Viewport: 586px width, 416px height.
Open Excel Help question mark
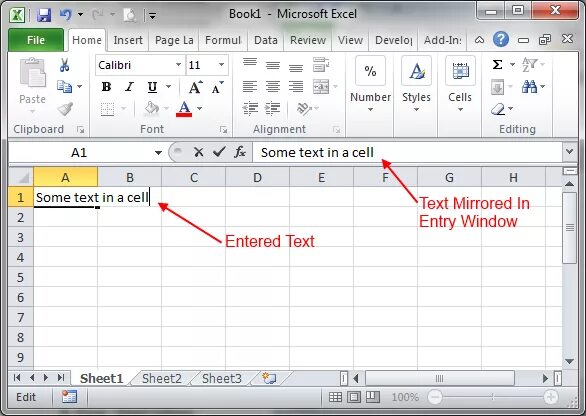[x=501, y=39]
